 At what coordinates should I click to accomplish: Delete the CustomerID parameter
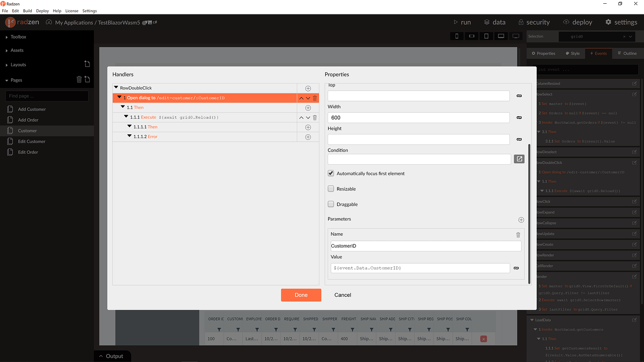tap(518, 235)
